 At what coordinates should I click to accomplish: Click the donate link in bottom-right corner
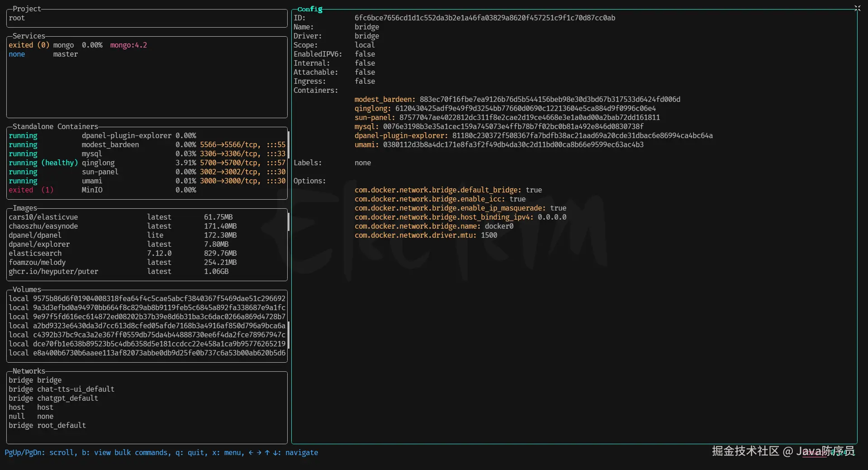(x=814, y=453)
